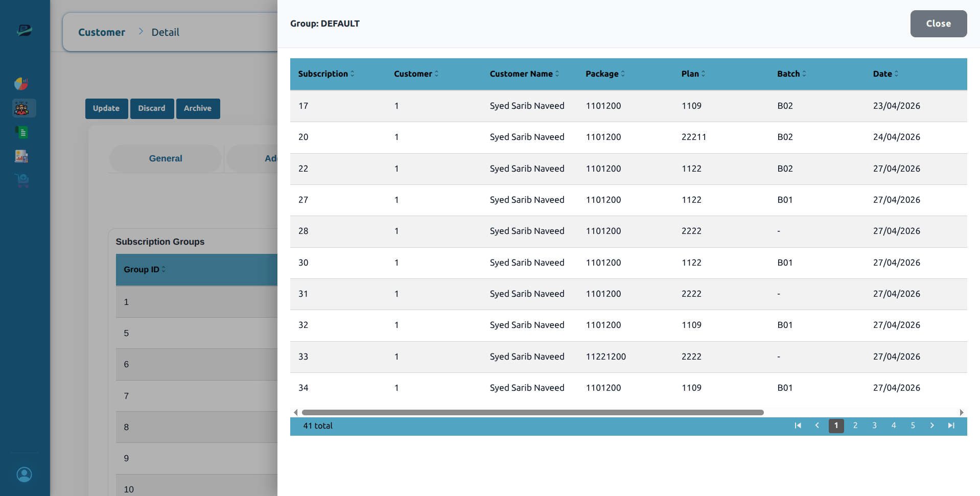Go to page 5

913,426
